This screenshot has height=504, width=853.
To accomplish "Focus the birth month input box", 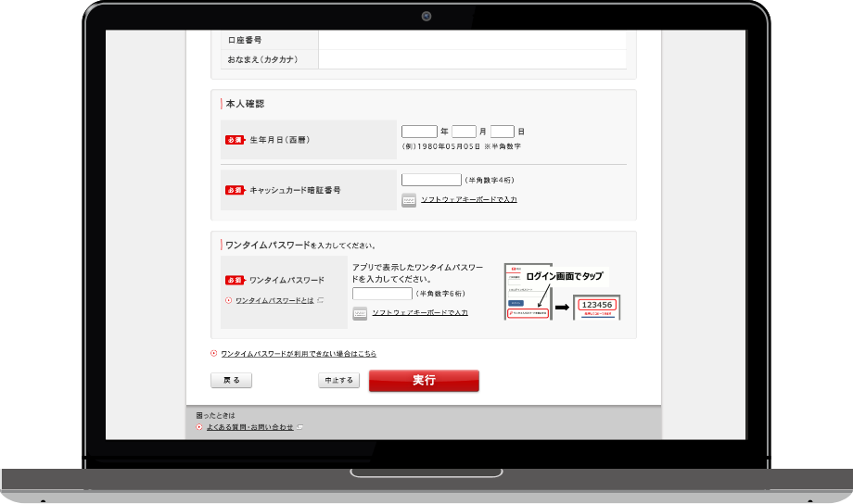I will (464, 132).
